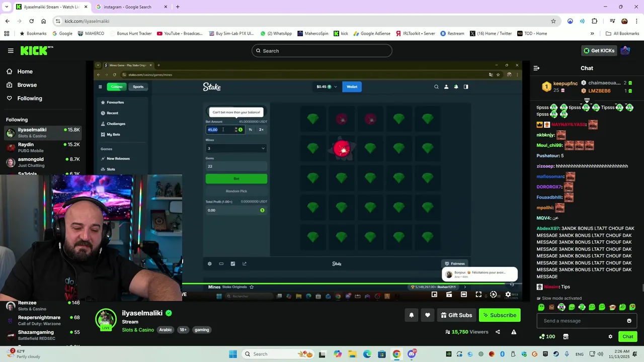Image resolution: width=644 pixels, height=362 pixels.
Task: Open the WhatsApp bookmark
Action: 276,34
